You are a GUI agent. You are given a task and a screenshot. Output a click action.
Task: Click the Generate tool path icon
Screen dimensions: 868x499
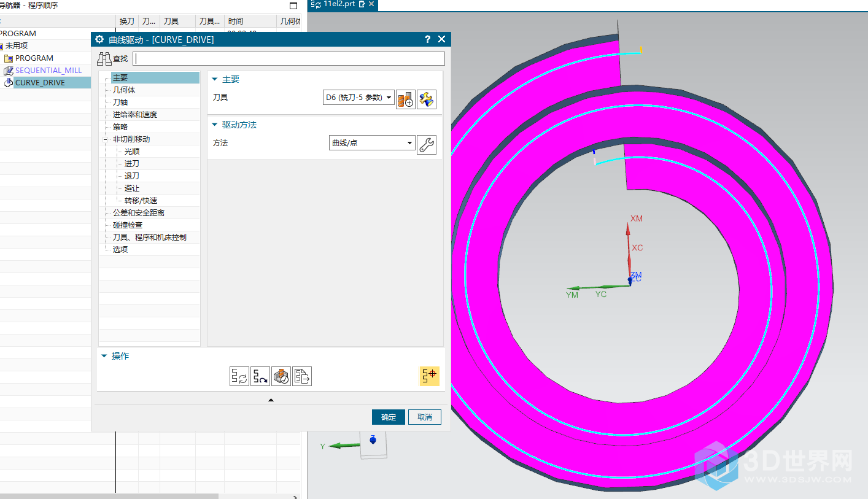click(x=239, y=376)
